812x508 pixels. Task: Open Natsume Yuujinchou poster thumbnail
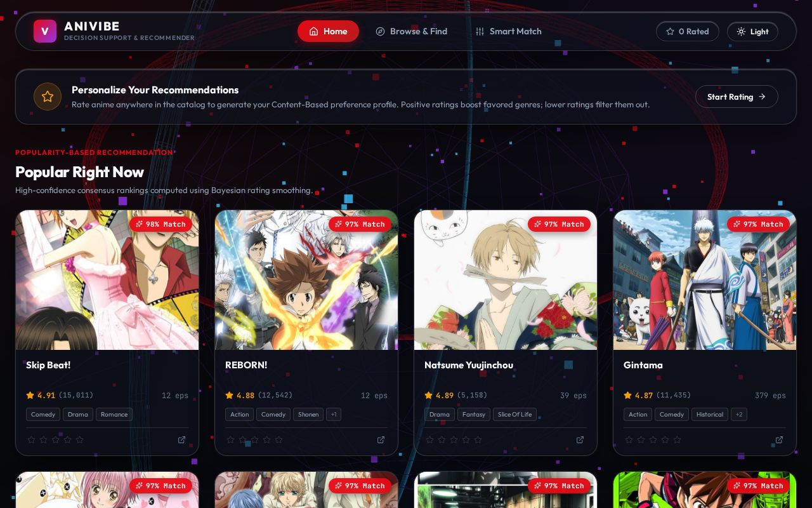tap(506, 280)
